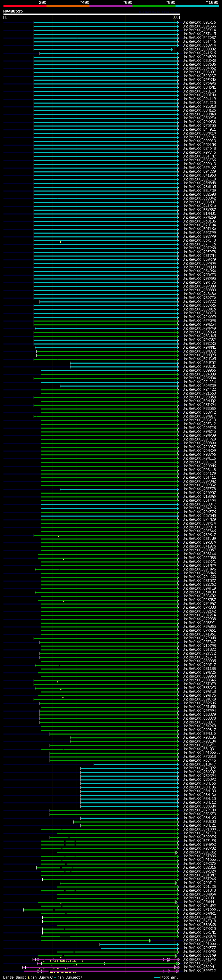
Task: Select label UniRef100_B7FJF6
Action: [199, 840]
